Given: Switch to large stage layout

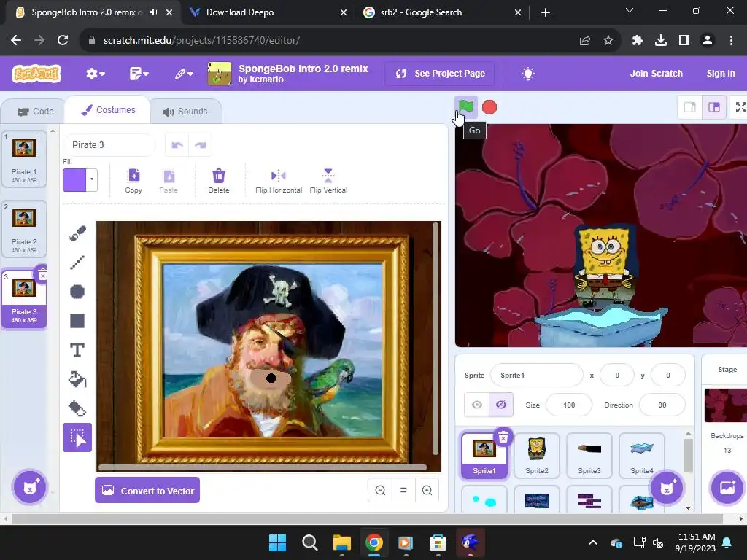Looking at the screenshot, I should 714,107.
